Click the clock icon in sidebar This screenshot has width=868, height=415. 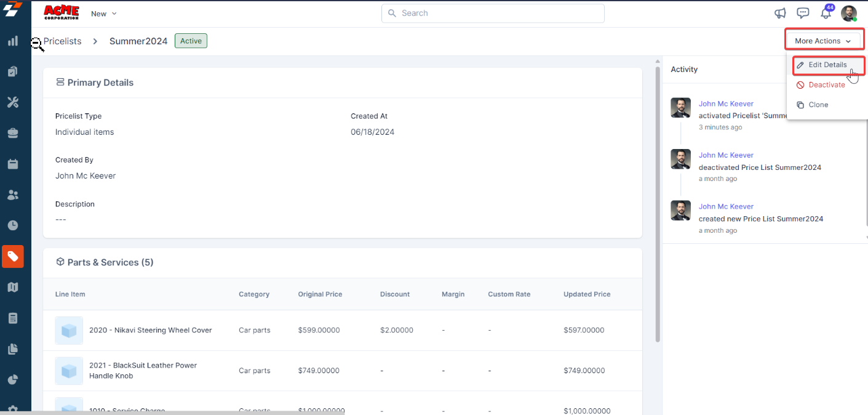pyautogui.click(x=12, y=225)
